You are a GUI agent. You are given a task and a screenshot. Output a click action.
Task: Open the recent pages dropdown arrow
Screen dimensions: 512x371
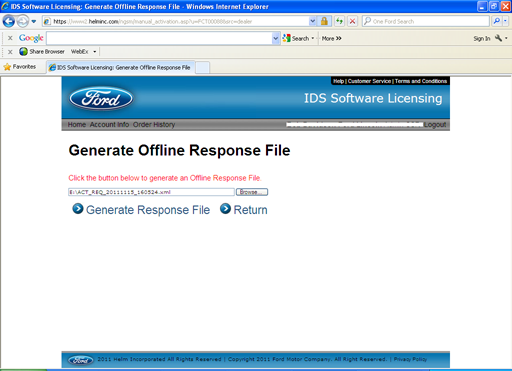click(x=34, y=22)
